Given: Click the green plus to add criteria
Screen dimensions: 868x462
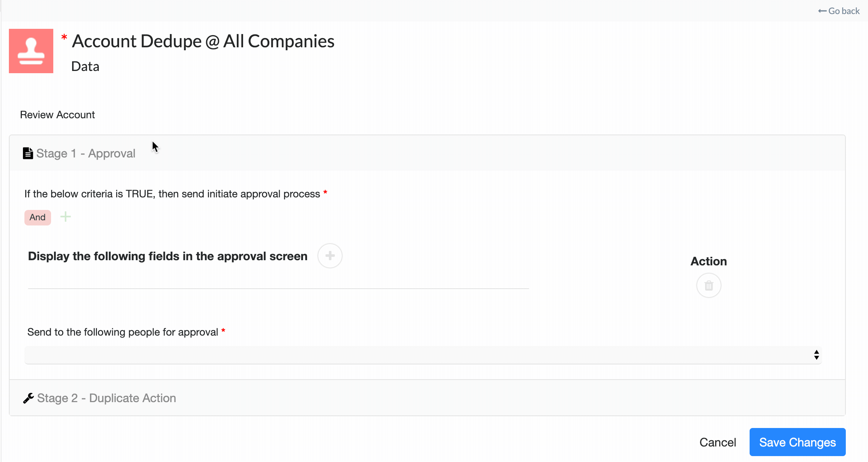Looking at the screenshot, I should pos(65,217).
